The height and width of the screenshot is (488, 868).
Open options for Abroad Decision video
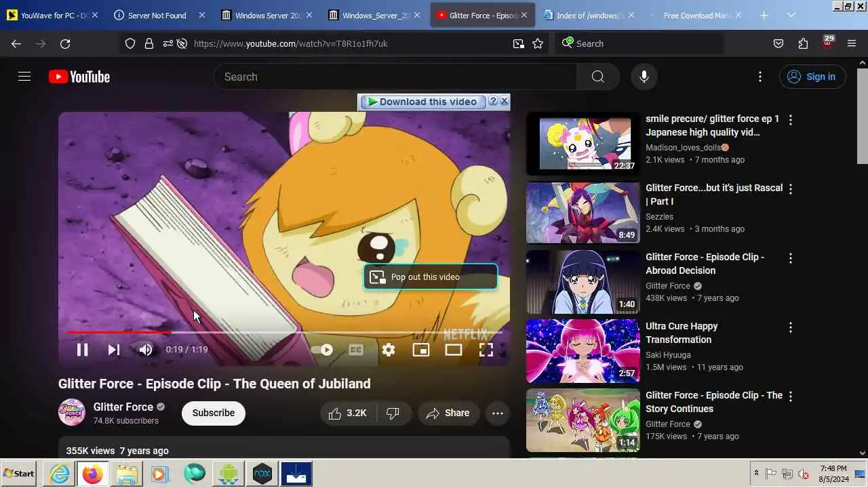pos(790,258)
